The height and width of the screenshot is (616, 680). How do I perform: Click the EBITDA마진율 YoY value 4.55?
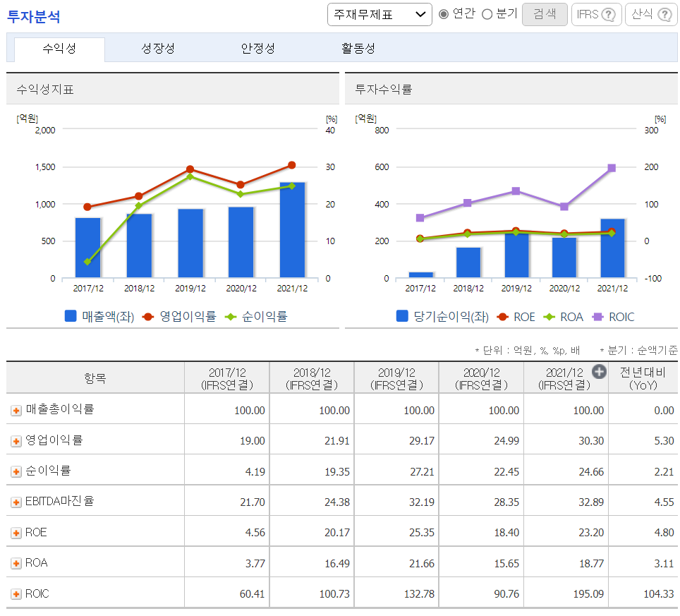pos(664,502)
